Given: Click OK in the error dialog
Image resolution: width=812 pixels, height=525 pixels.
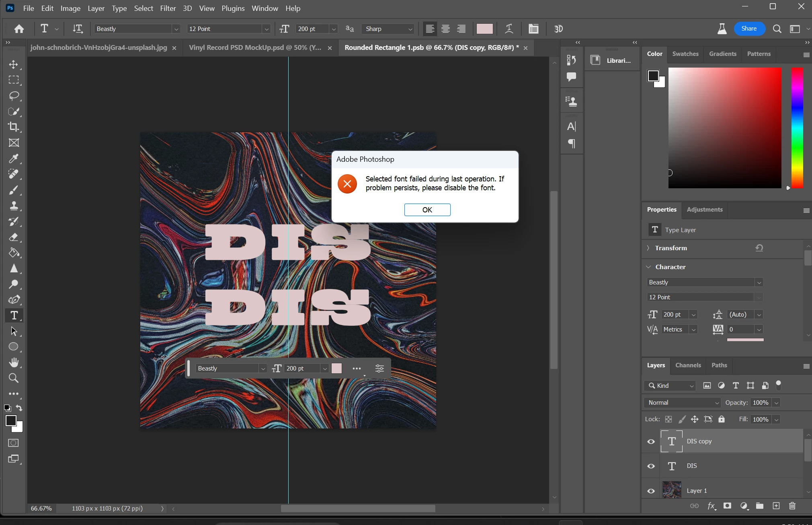Looking at the screenshot, I should tap(427, 210).
